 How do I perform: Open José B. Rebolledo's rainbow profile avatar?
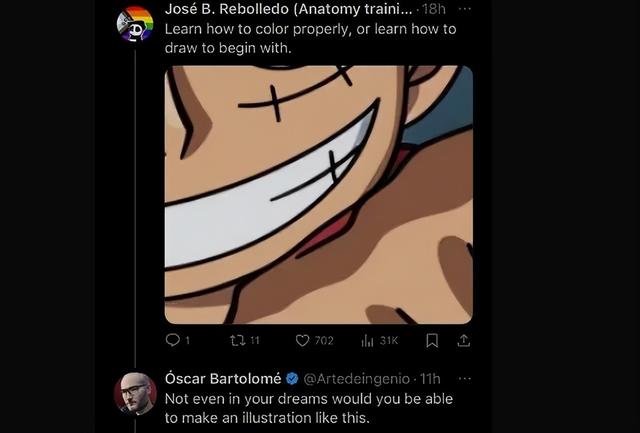pos(135,24)
